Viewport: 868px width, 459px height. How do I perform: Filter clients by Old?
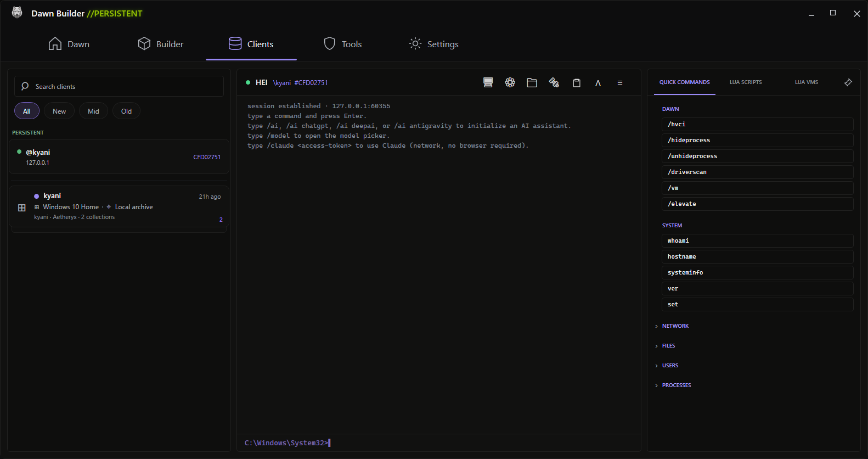(127, 111)
